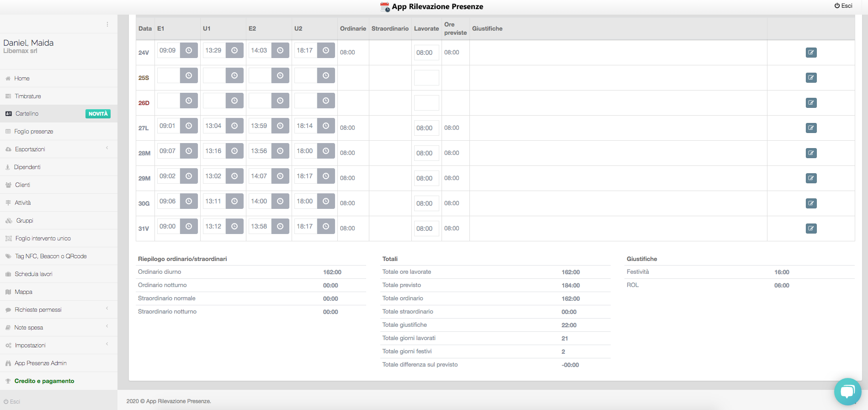
Task: Click the App Rilevazione Presenze title
Action: click(x=437, y=6)
